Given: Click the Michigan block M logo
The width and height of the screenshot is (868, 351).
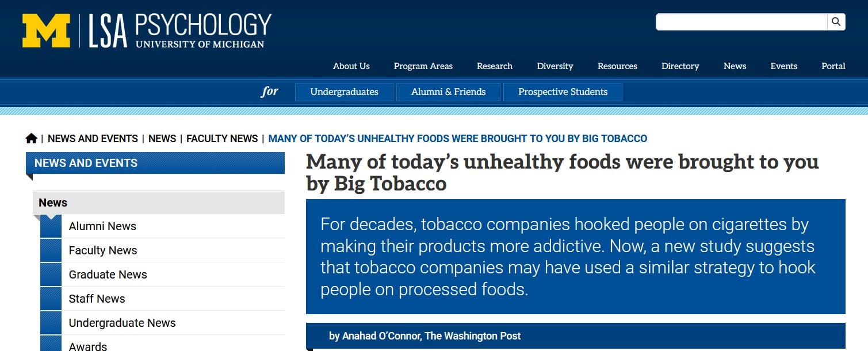Looking at the screenshot, I should point(46,30).
